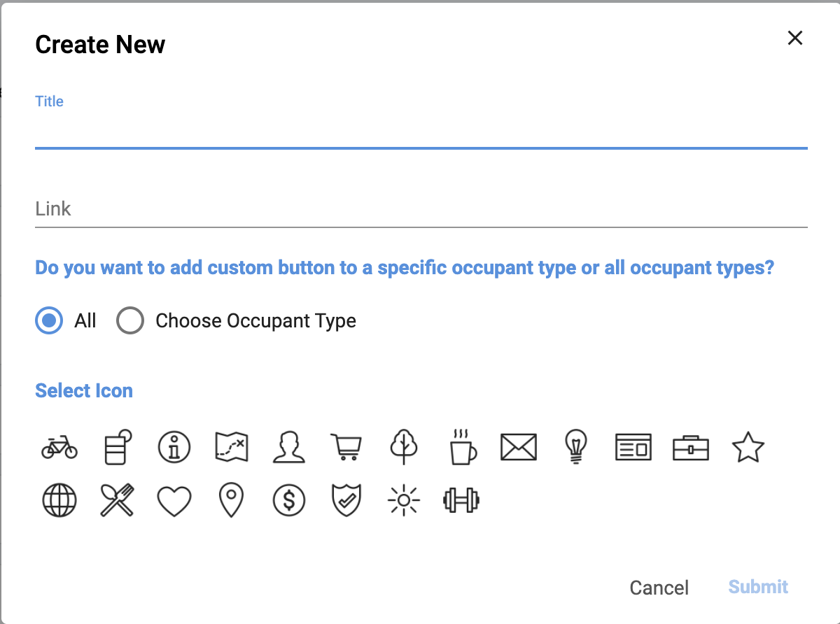This screenshot has width=840, height=624.
Task: Choose the shopping cart icon
Action: pyautogui.click(x=346, y=447)
